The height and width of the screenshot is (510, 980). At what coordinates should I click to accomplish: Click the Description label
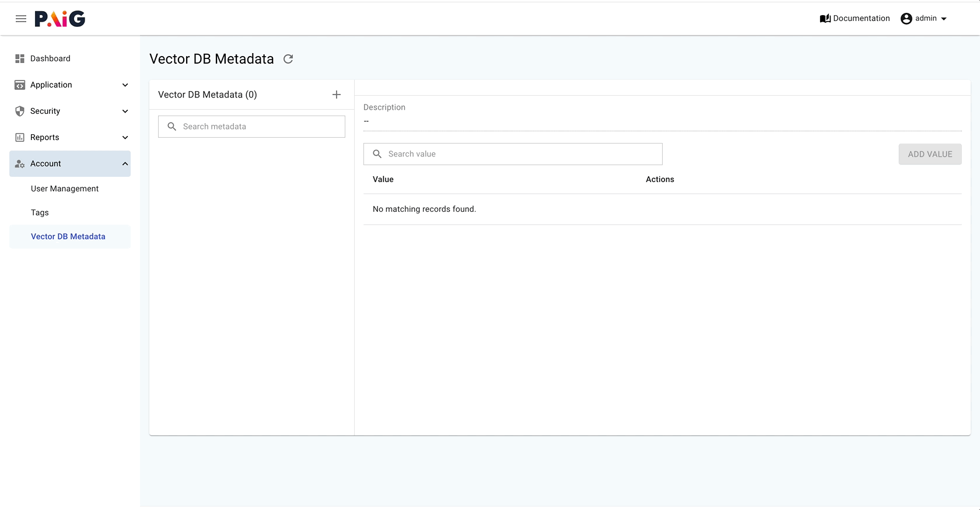pos(384,107)
